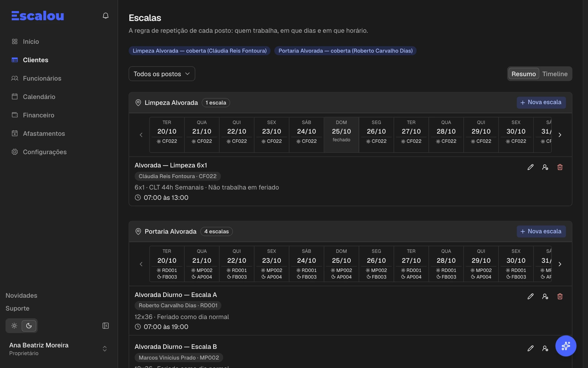This screenshot has width=588, height=368.
Task: Assign employee to Alvorada Diurno — Escala A
Action: click(545, 296)
